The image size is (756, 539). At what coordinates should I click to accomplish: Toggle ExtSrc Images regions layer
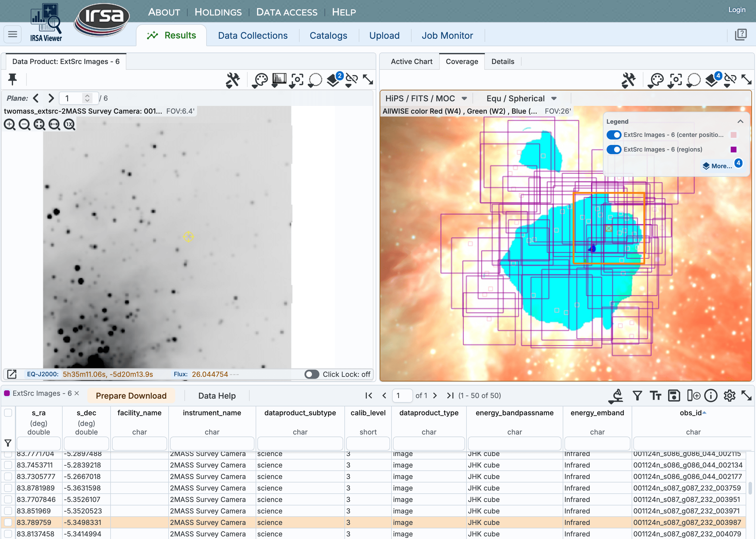[614, 149]
